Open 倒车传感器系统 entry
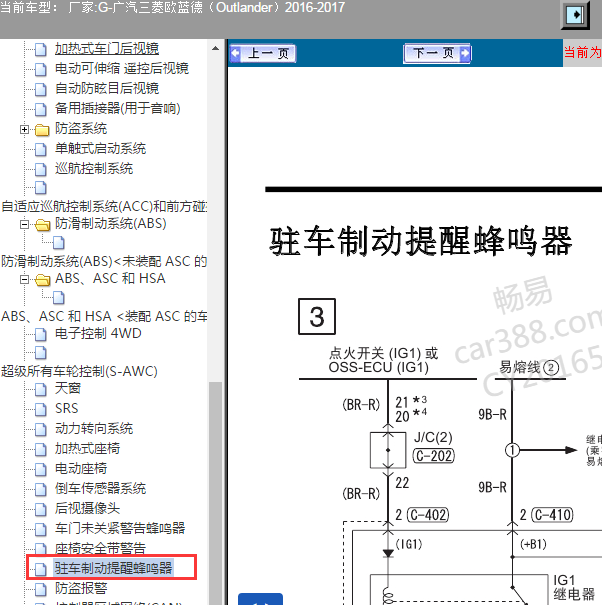 pyautogui.click(x=100, y=489)
